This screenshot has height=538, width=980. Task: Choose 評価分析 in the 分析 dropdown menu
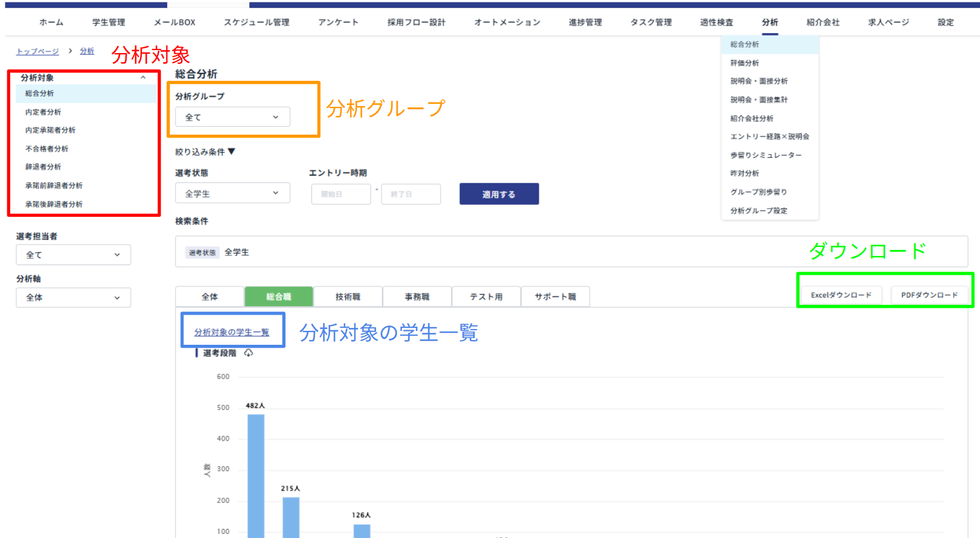coord(770,63)
